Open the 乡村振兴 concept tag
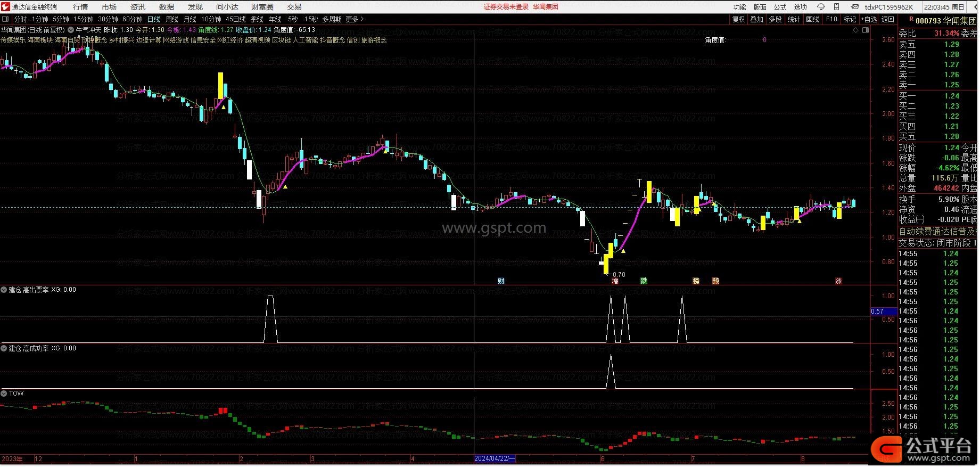This screenshot has height=467, width=980. tap(121, 40)
